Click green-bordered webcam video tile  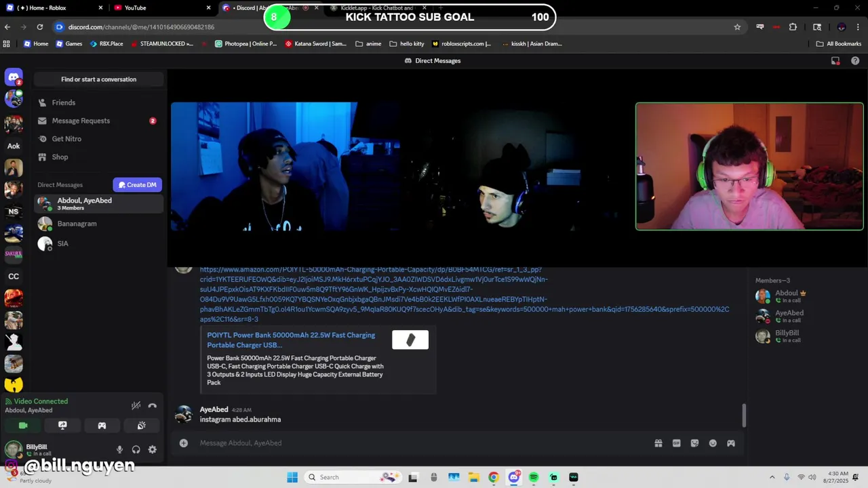coord(749,167)
